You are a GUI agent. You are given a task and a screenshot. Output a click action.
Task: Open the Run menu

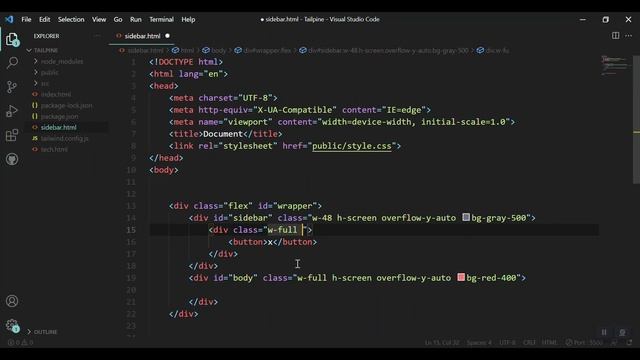(x=136, y=19)
